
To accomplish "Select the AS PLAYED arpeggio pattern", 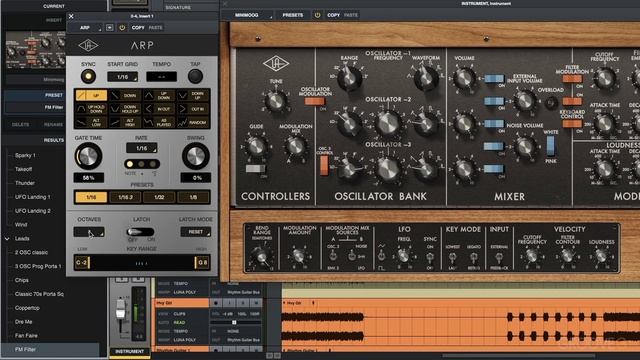I will pyautogui.click(x=159, y=122).
